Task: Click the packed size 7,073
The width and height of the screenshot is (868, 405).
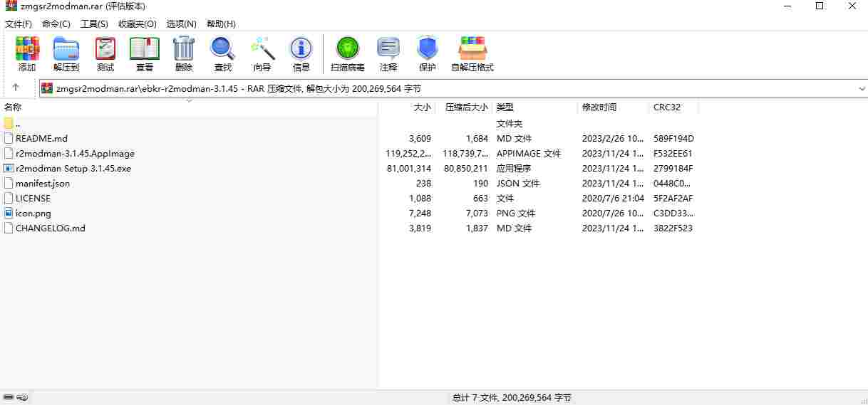Action: click(x=477, y=213)
